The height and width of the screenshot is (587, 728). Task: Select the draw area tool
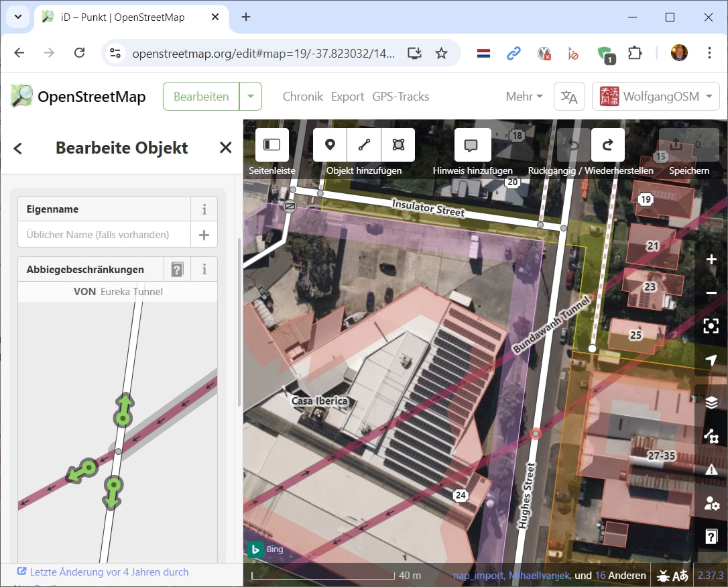tap(398, 145)
